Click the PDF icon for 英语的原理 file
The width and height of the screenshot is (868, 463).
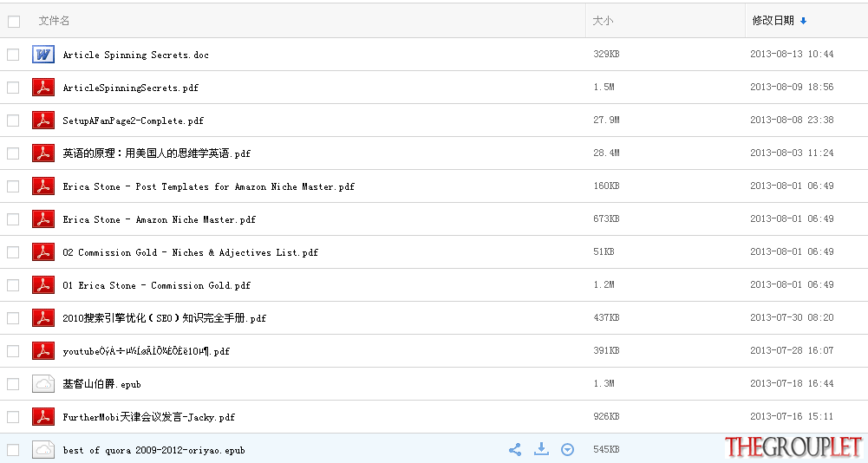click(x=43, y=153)
